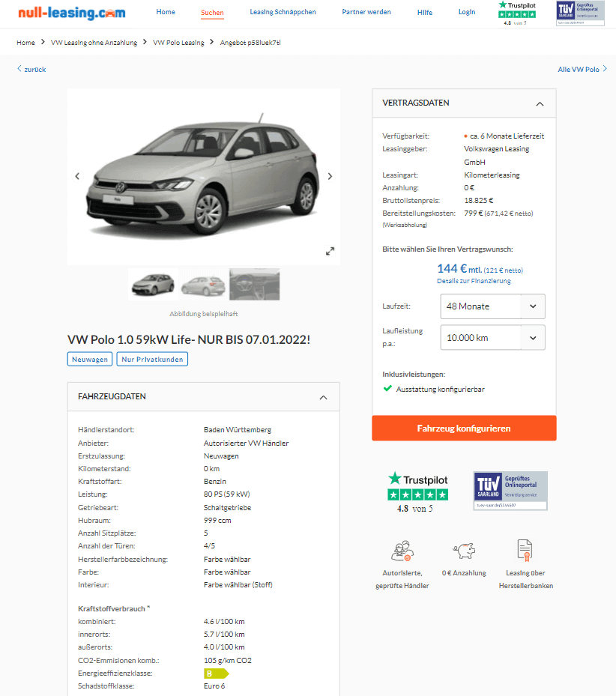
Task: Open the Hilfe menu item
Action: point(425,13)
